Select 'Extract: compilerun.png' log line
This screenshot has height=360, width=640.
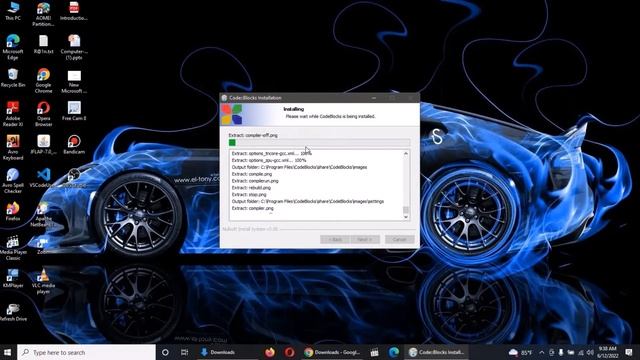click(255, 181)
